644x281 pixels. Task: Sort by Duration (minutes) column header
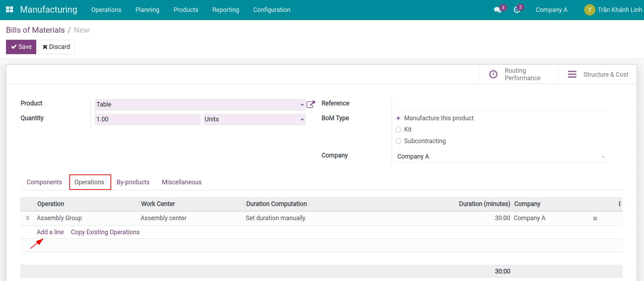tap(453, 204)
